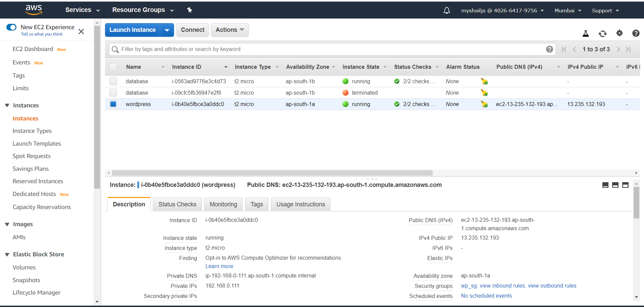Go to last page of results

(628, 49)
